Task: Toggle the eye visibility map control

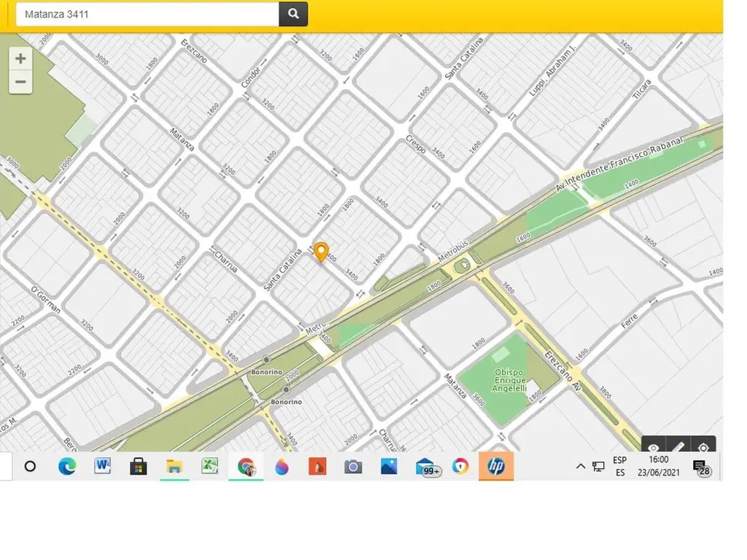Action: click(x=654, y=447)
